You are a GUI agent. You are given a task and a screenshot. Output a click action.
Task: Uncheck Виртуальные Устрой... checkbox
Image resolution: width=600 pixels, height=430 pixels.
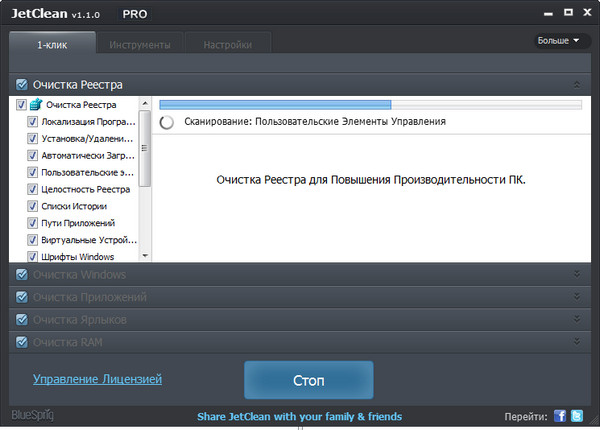point(33,239)
